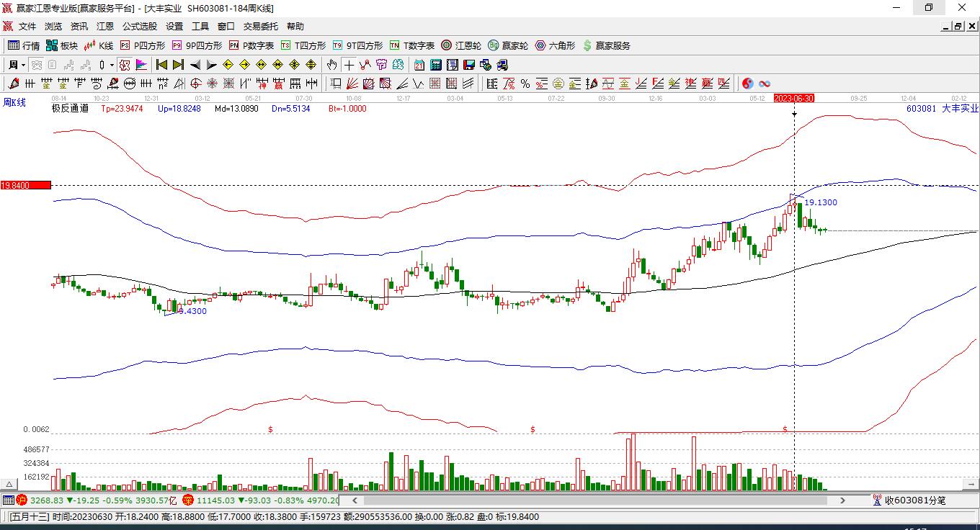Open the 江恩轮 Gann wheel
The width and height of the screenshot is (980, 530).
461,45
